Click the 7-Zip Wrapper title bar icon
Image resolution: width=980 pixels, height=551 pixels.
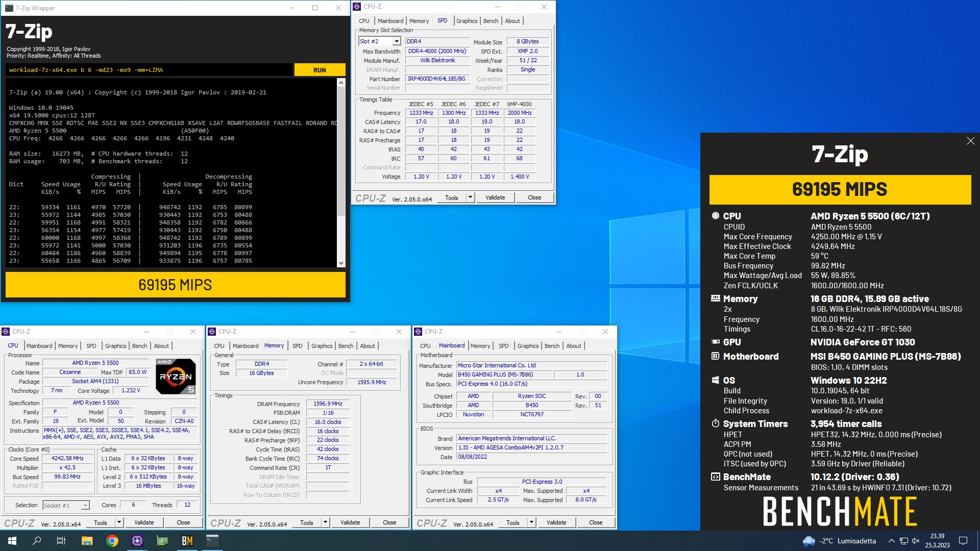point(9,8)
